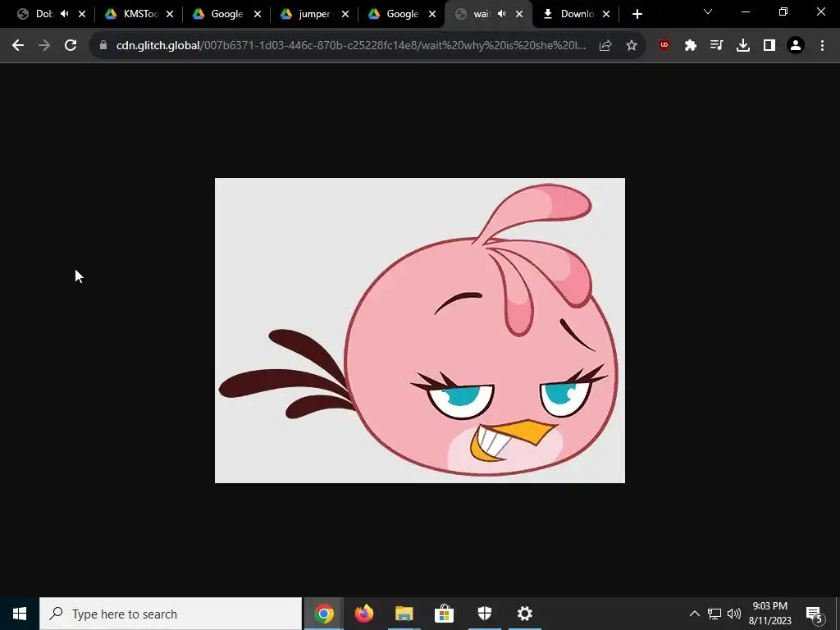Open a new tab
Image resolution: width=840 pixels, height=630 pixels.
[637, 14]
